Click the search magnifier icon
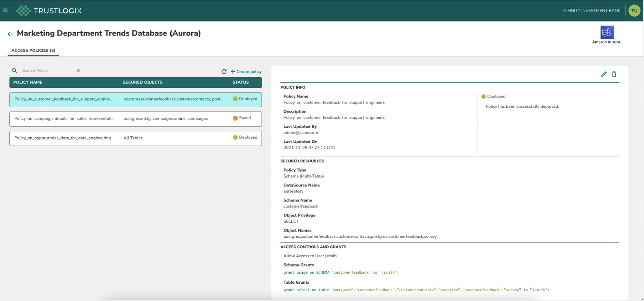This screenshot has width=644, height=301. pyautogui.click(x=15, y=70)
